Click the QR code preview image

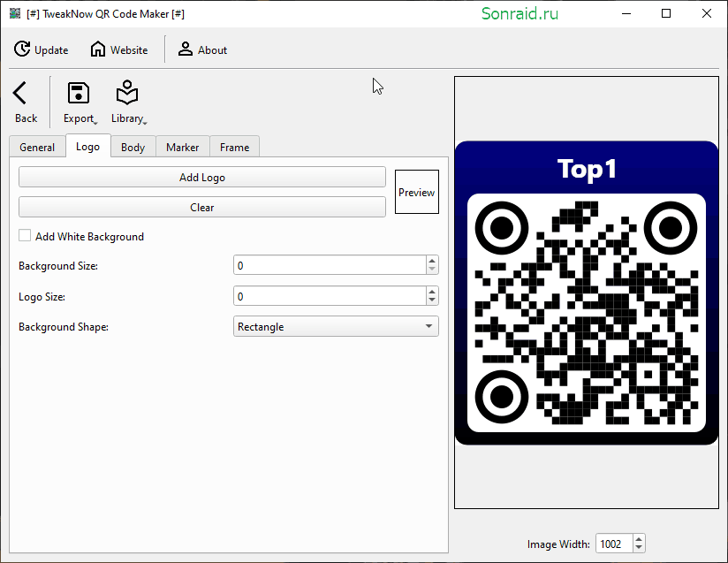tap(587, 293)
